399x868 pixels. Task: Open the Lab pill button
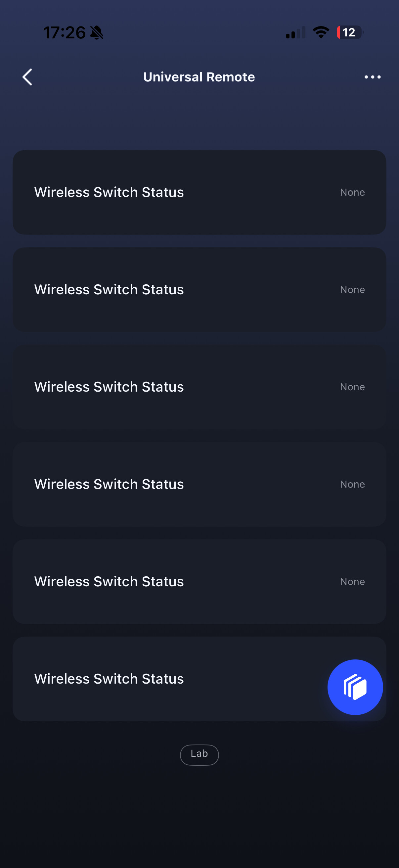pyautogui.click(x=199, y=754)
